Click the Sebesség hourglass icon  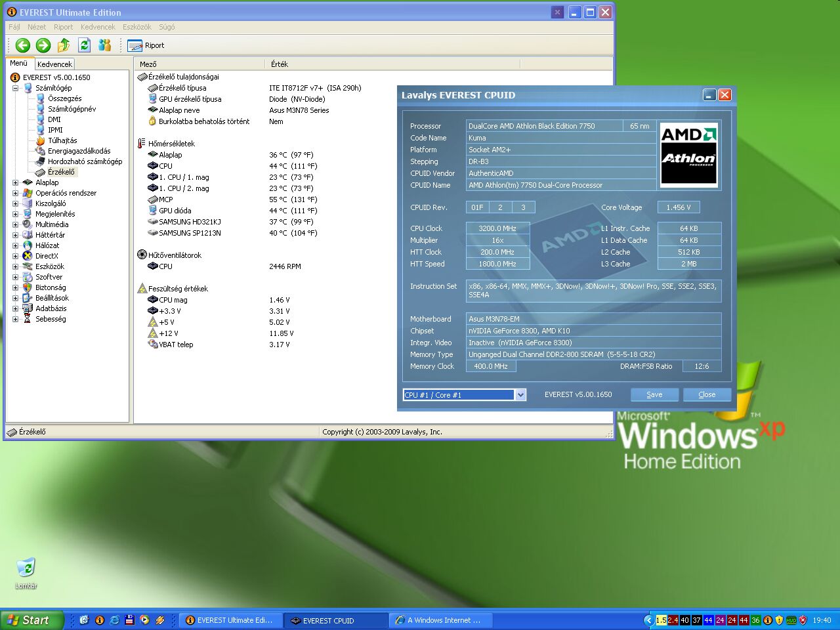(x=28, y=319)
